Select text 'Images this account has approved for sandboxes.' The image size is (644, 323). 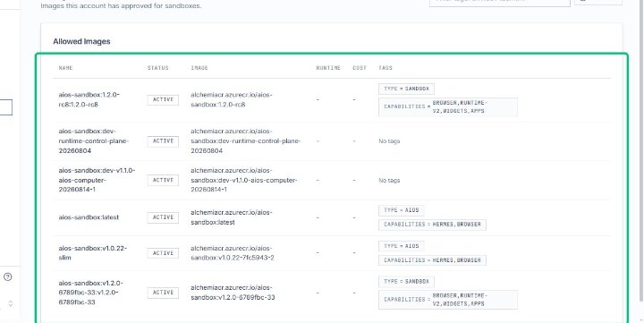[121, 6]
